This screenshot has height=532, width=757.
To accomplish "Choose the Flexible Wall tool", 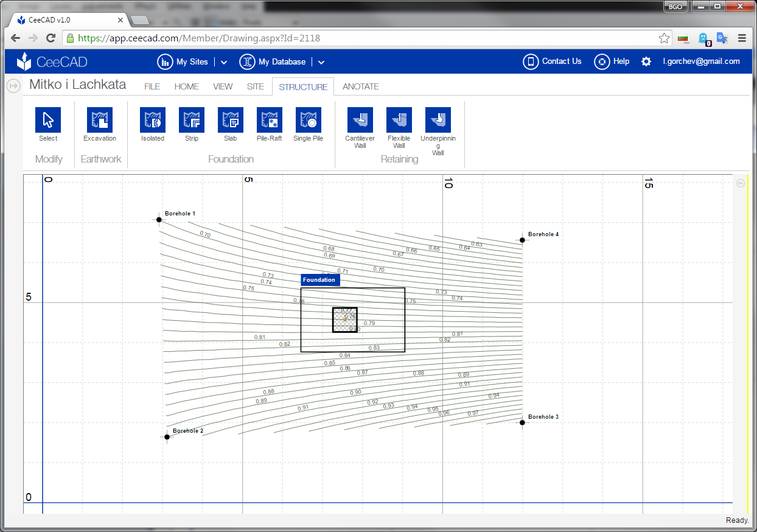I will click(x=399, y=120).
